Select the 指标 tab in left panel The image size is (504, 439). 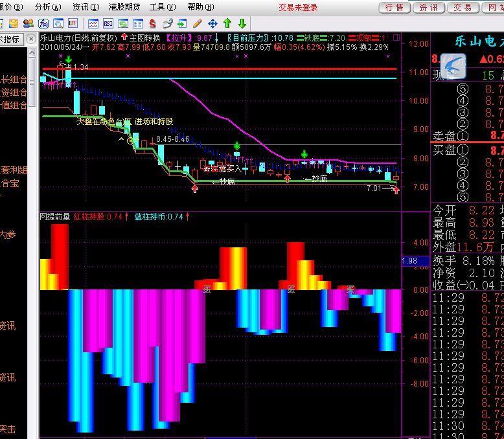point(11,39)
